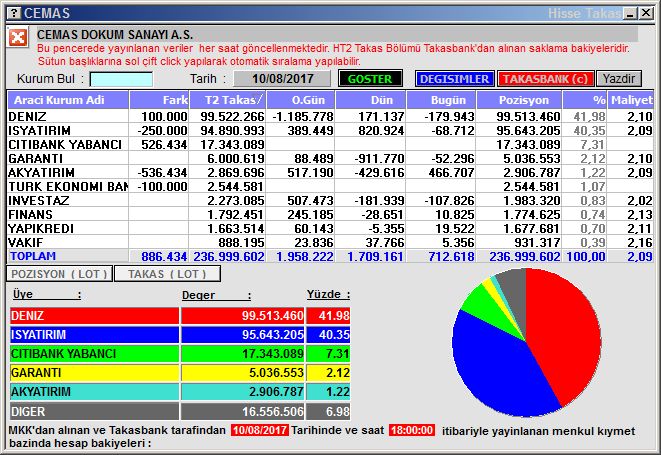This screenshot has width=661, height=455.
Task: Click the red 18:00:00 time stamp
Action: tap(411, 430)
